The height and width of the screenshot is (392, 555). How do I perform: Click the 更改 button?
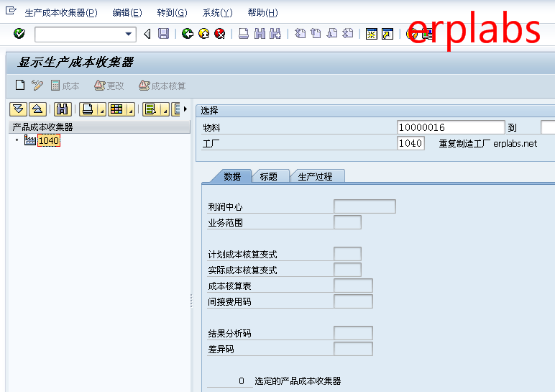click(x=109, y=86)
